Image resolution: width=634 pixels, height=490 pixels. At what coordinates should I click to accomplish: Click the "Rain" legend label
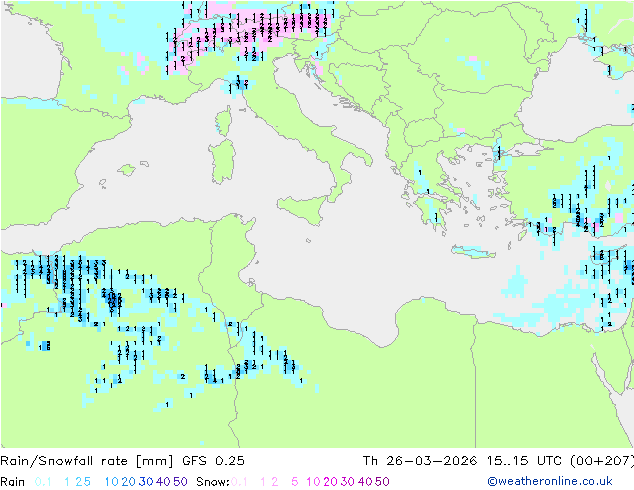13,482
